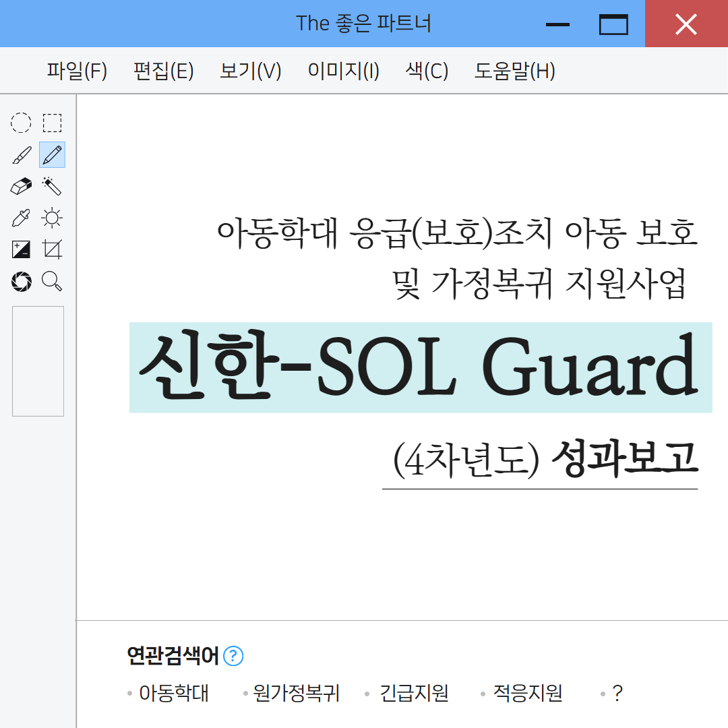Click the 아동학대 응급(보호)조치 아동 보호 line

click(457, 233)
